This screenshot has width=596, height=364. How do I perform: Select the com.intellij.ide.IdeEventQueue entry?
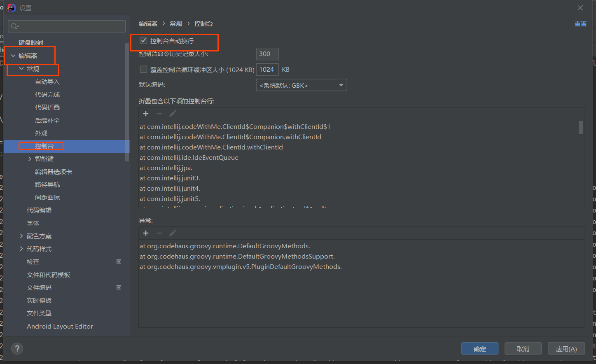189,157
